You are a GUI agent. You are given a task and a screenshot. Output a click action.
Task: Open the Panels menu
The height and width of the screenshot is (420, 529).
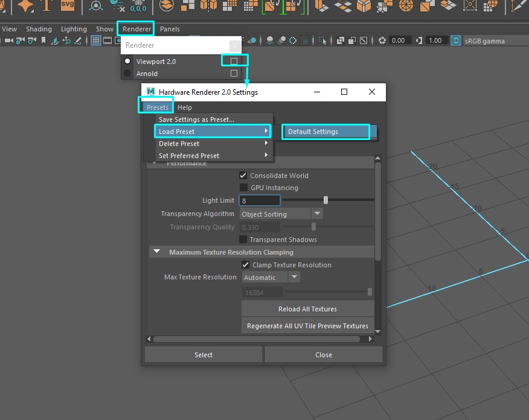tap(170, 29)
